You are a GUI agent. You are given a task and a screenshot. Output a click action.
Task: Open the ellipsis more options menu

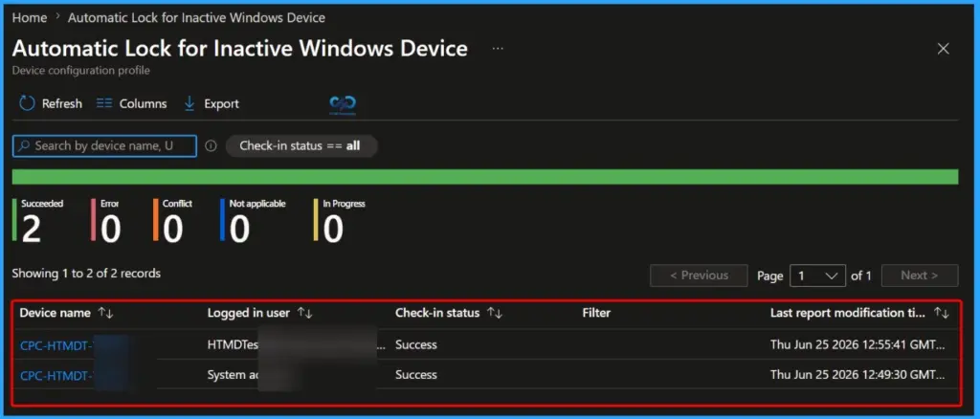(498, 49)
